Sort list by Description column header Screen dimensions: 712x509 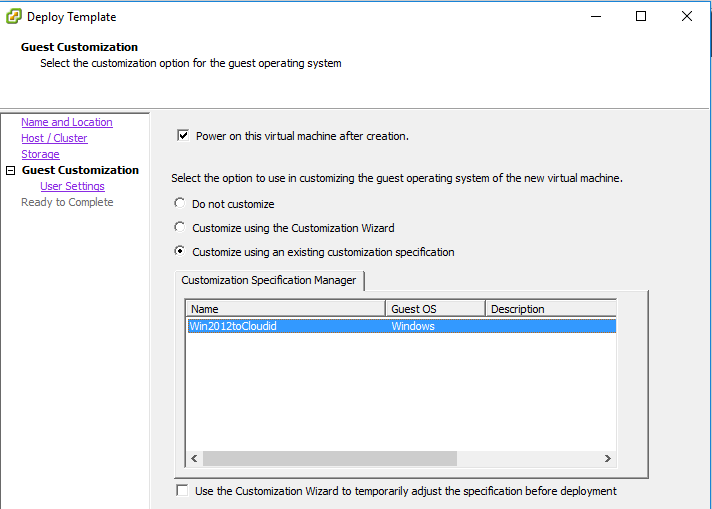551,309
